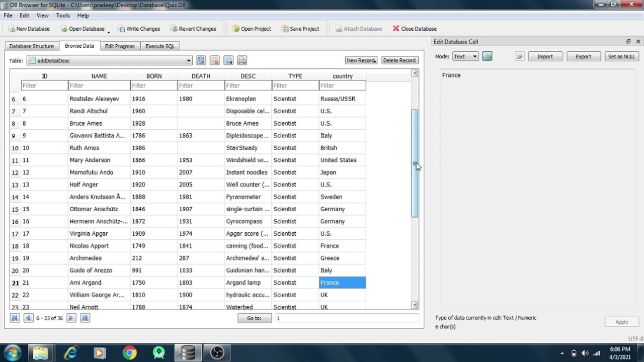This screenshot has height=362, width=644.
Task: Click the BORN column filter field
Action: 154,85
